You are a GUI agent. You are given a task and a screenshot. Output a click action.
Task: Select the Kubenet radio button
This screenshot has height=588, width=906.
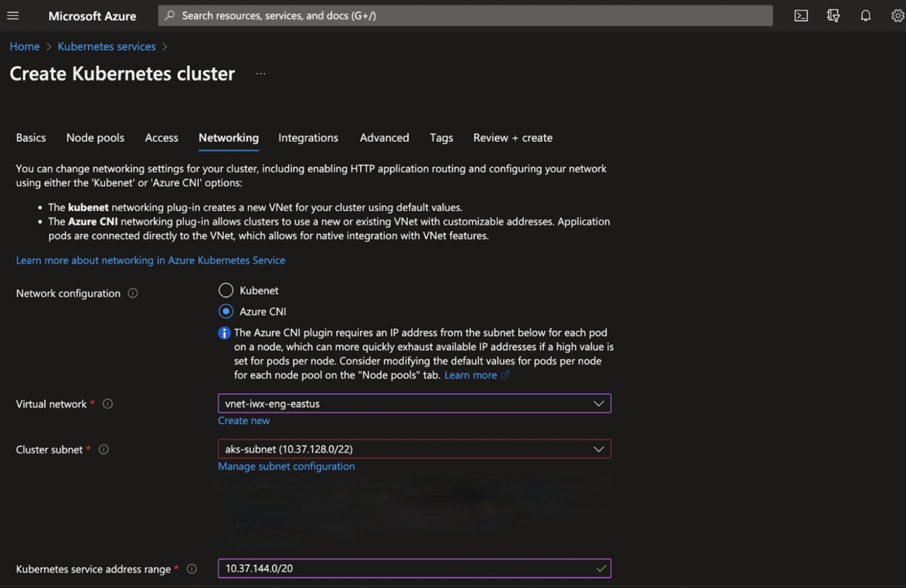pyautogui.click(x=226, y=290)
